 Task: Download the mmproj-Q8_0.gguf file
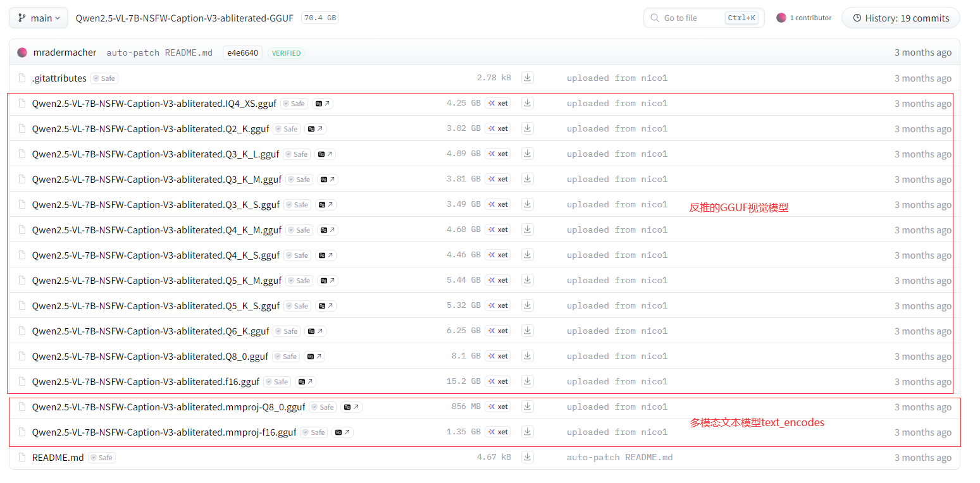(x=528, y=407)
